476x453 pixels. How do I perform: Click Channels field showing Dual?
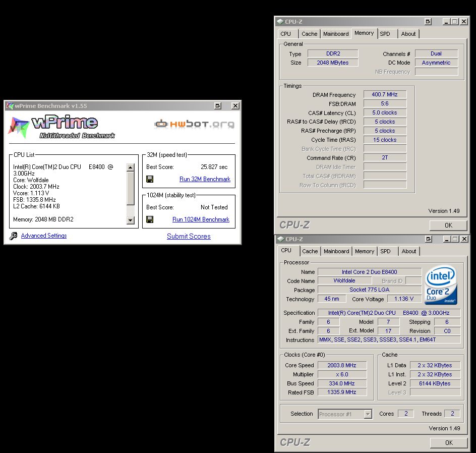point(436,53)
